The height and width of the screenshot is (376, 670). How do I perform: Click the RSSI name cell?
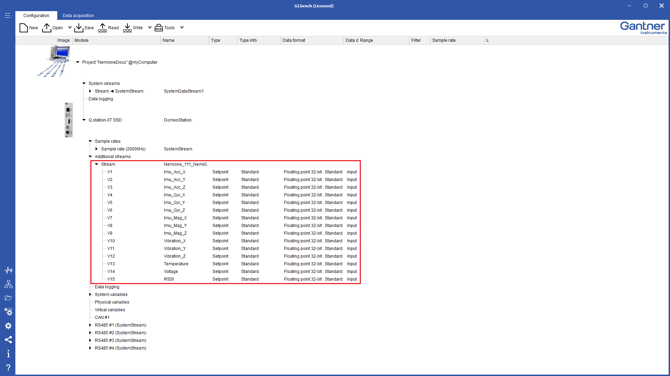point(169,279)
